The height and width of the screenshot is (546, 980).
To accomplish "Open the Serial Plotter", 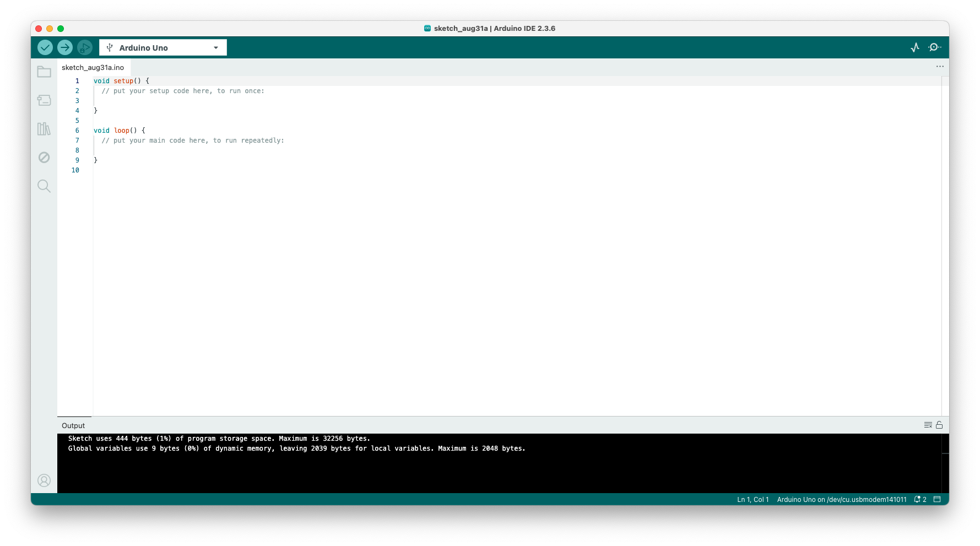I will 914,47.
